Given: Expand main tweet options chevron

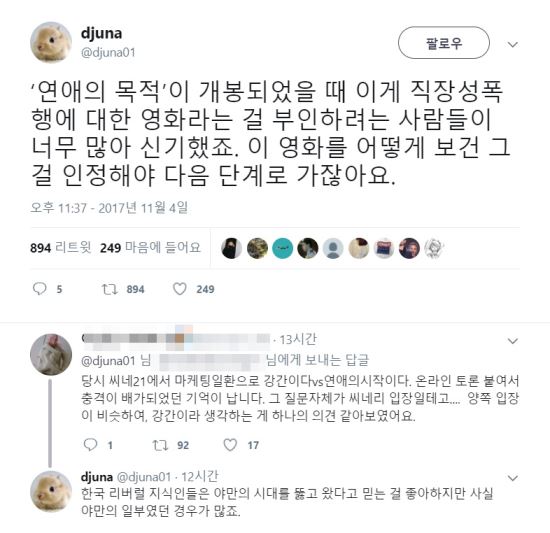Looking at the screenshot, I should [513, 45].
